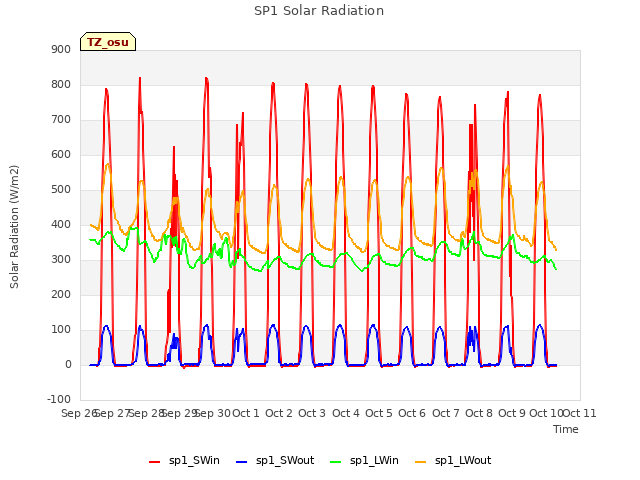Click the 400 y-axis tick label
Screen dimensions: 640x480
click(61, 224)
